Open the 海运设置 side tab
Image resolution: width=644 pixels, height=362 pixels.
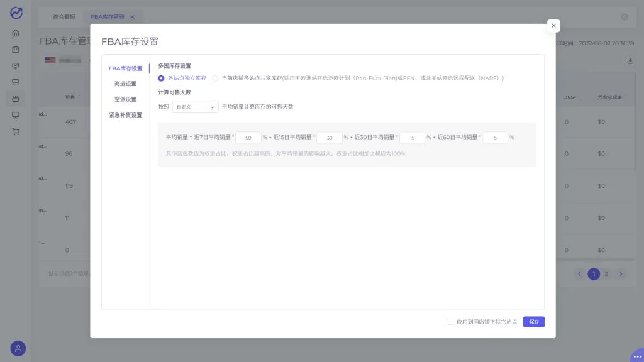pyautogui.click(x=125, y=84)
